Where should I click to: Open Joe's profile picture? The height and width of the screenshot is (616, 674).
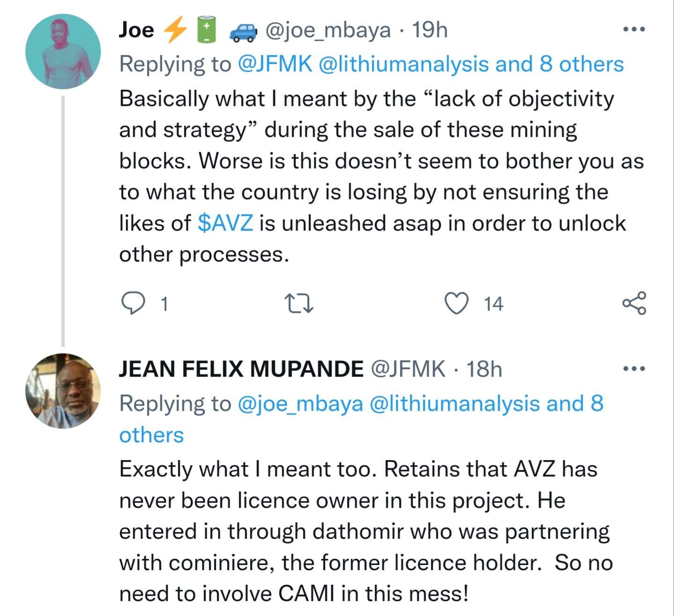(x=63, y=52)
